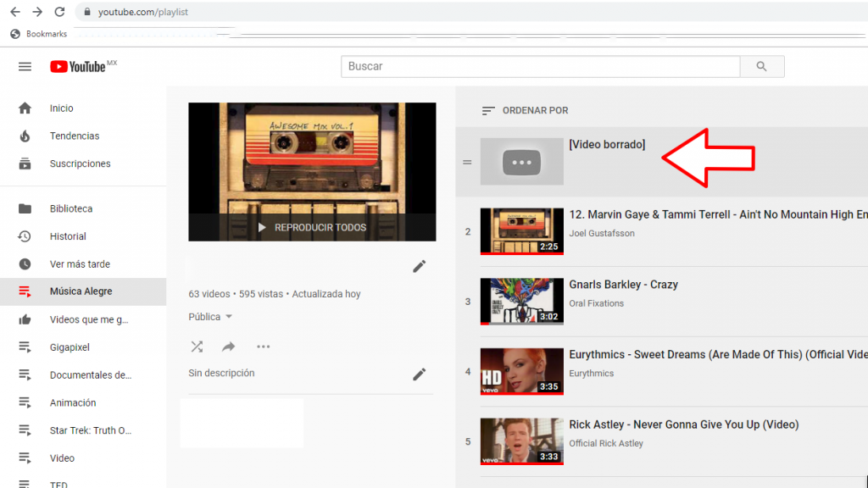Click the share playlist arrow icon
Image resolution: width=868 pixels, height=488 pixels.
tap(229, 347)
